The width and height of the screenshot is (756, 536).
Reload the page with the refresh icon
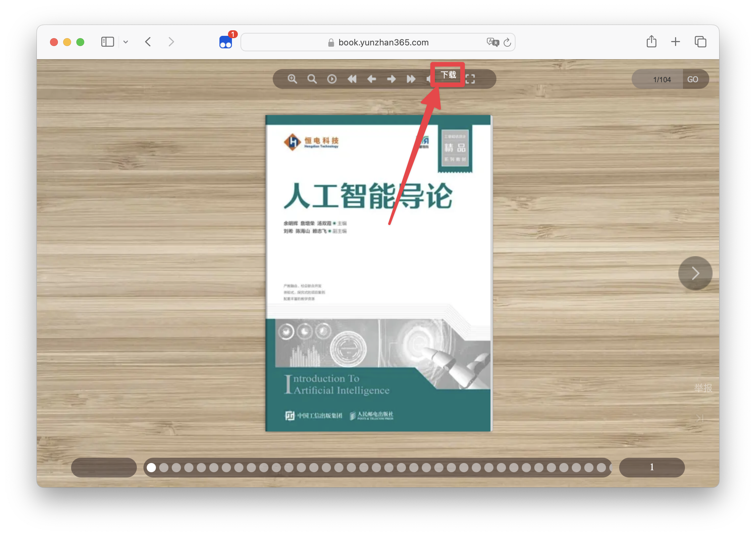coord(507,42)
